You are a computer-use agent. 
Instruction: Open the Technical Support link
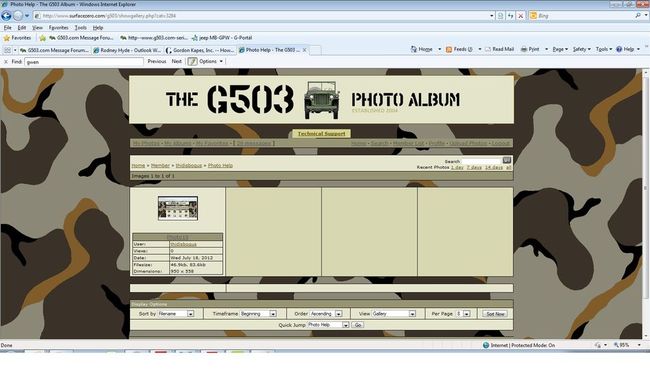point(321,133)
